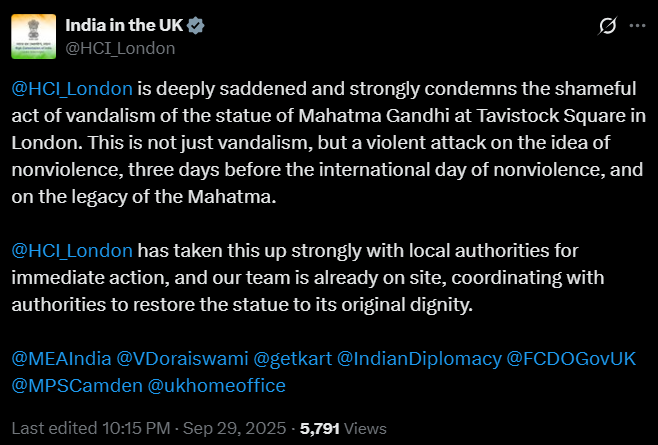Open the India in the UK display name

tap(122, 25)
